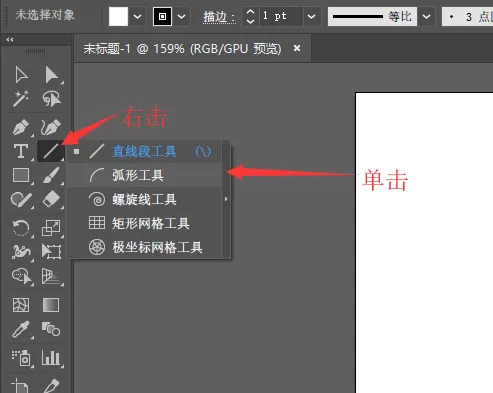Image resolution: width=493 pixels, height=393 pixels.
Task: Click the 3 点 brush definition box
Action: pos(467,17)
